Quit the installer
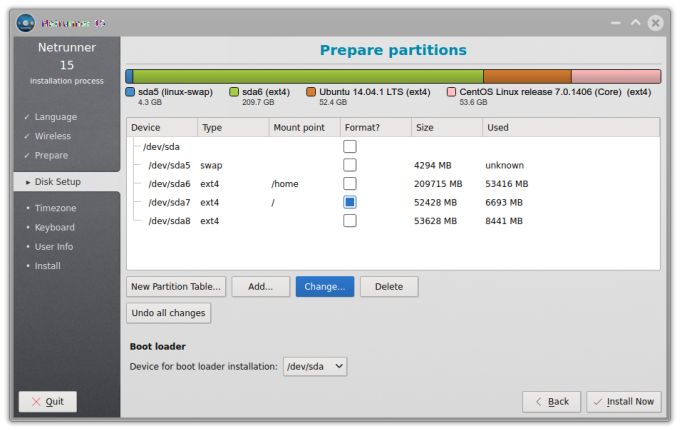 pos(48,402)
